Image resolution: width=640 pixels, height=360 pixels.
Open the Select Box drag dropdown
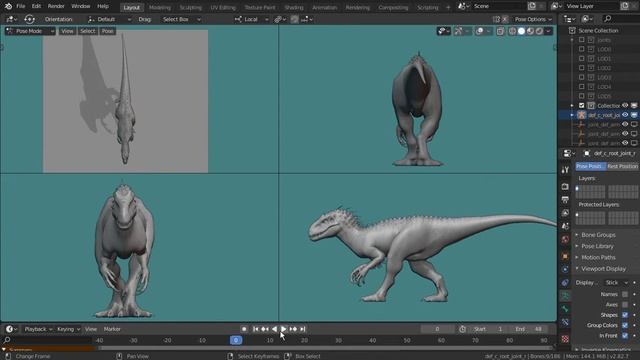tap(182, 19)
